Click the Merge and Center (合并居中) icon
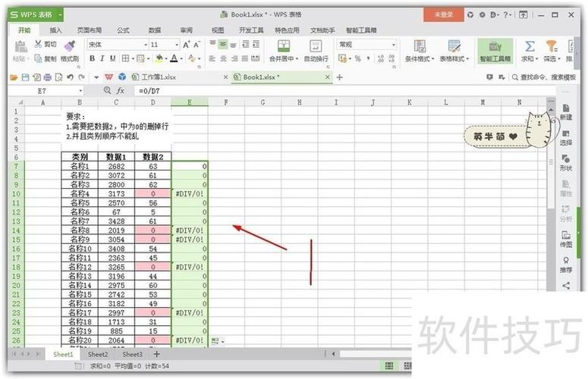 (x=284, y=46)
